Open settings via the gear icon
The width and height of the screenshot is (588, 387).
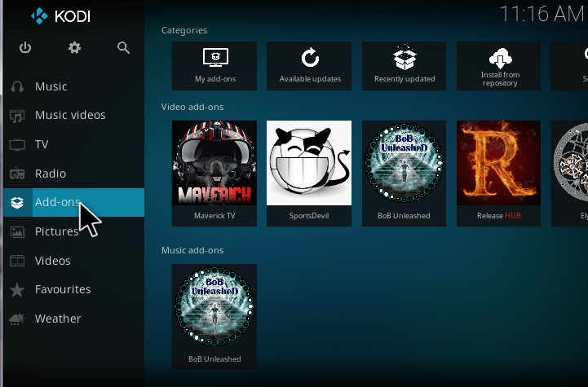74,47
